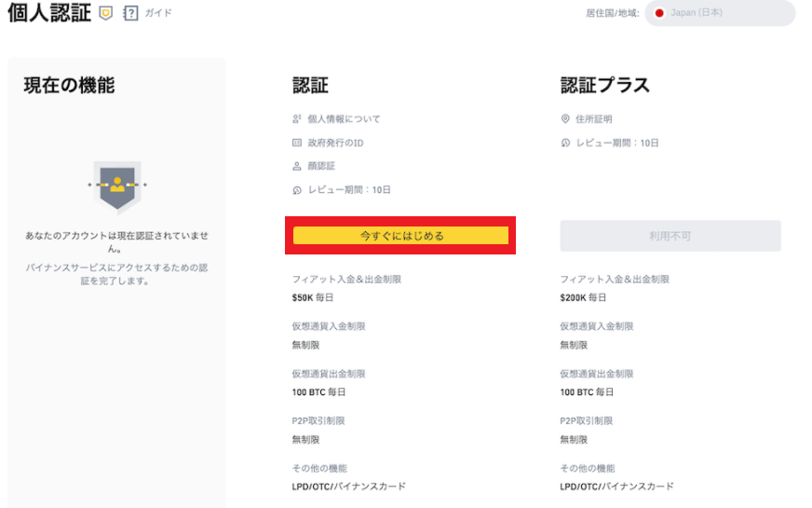This screenshot has height=508, width=812.
Task: Click the 認証プラス heading
Action: coord(604,85)
